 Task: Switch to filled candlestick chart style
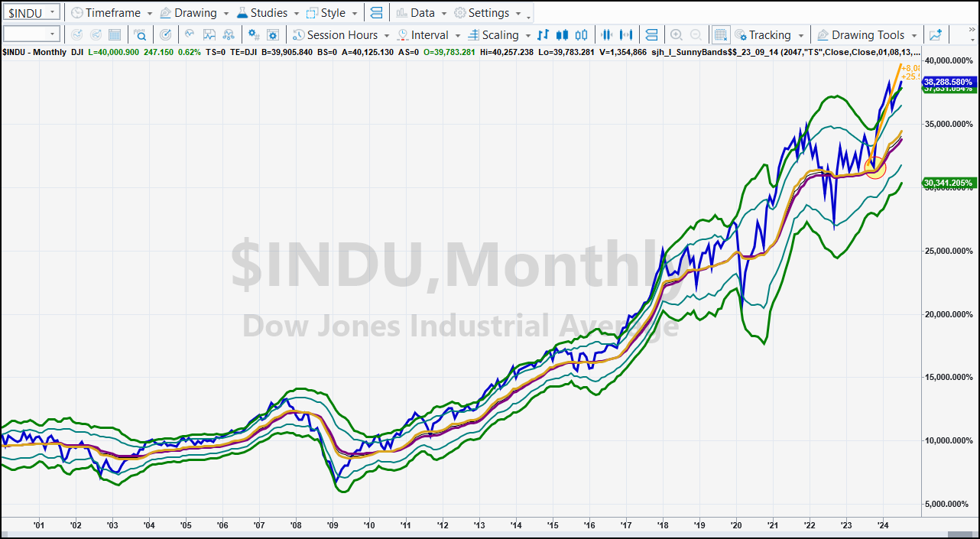coord(563,35)
